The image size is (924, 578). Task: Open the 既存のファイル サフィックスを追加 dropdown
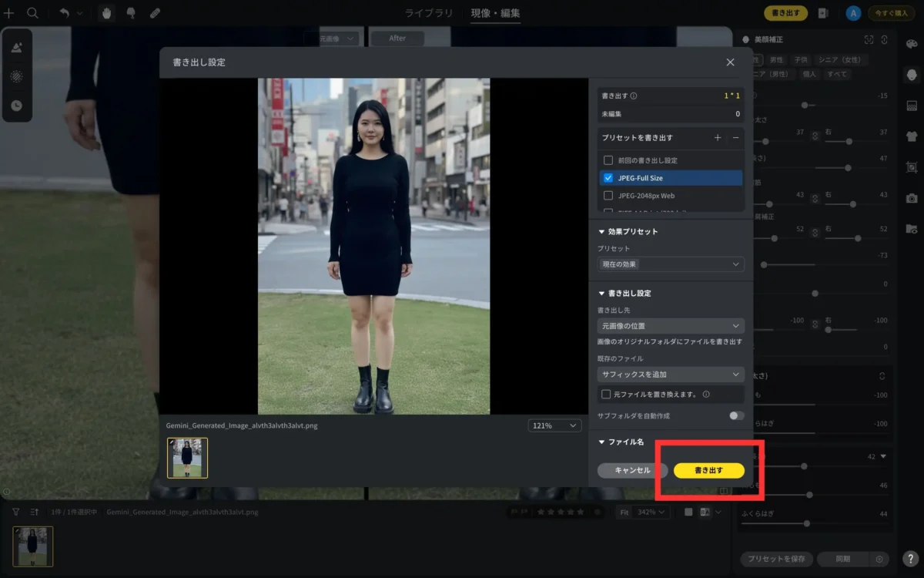671,375
